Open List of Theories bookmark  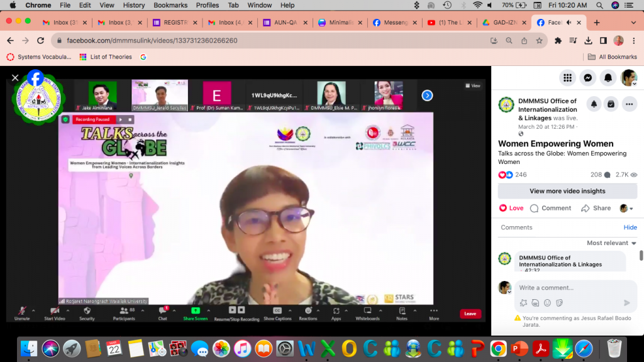[x=106, y=57]
